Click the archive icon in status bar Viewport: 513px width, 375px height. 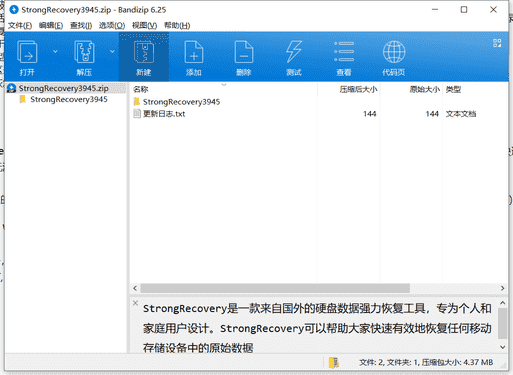[x=333, y=363]
